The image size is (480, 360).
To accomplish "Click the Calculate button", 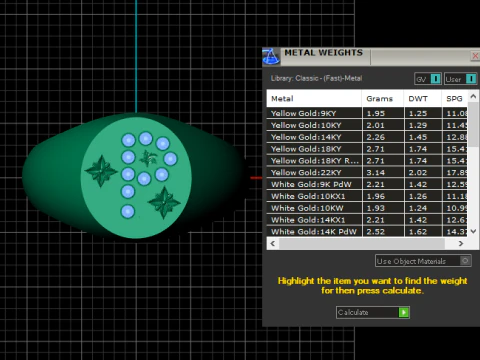I will (373, 312).
